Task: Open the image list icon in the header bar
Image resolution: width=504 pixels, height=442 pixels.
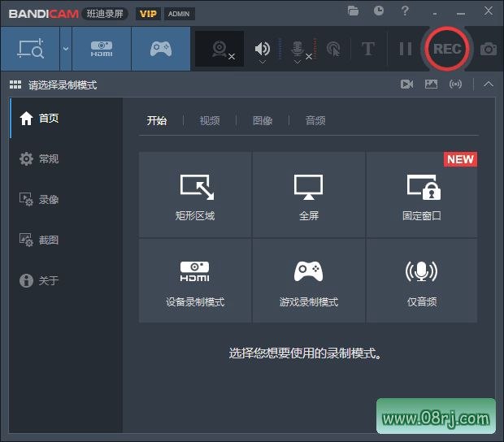Action: pos(431,84)
